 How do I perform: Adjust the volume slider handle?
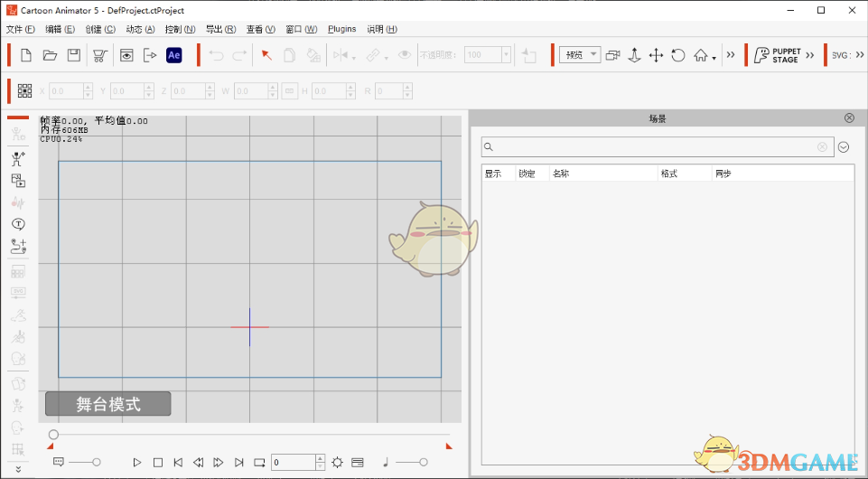pyautogui.click(x=424, y=462)
